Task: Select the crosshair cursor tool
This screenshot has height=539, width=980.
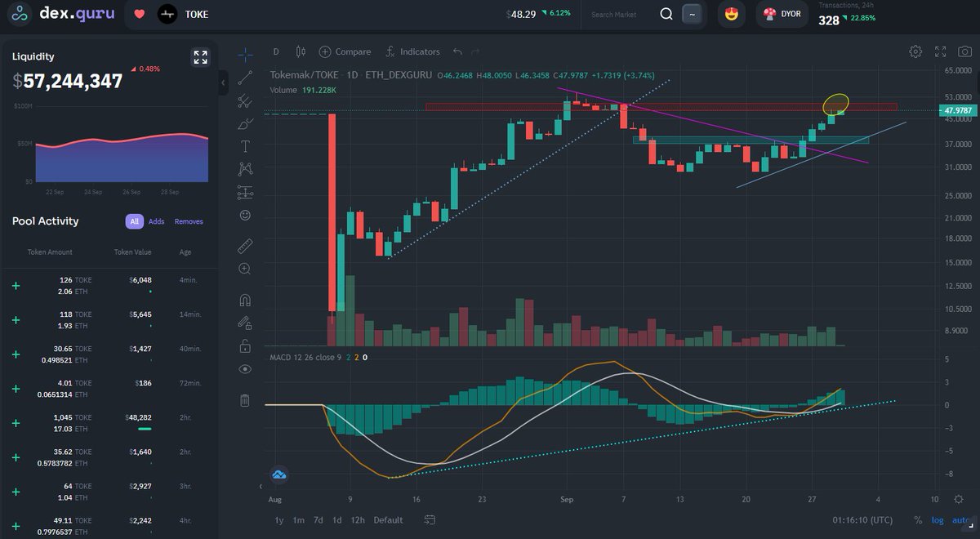Action: (245, 55)
